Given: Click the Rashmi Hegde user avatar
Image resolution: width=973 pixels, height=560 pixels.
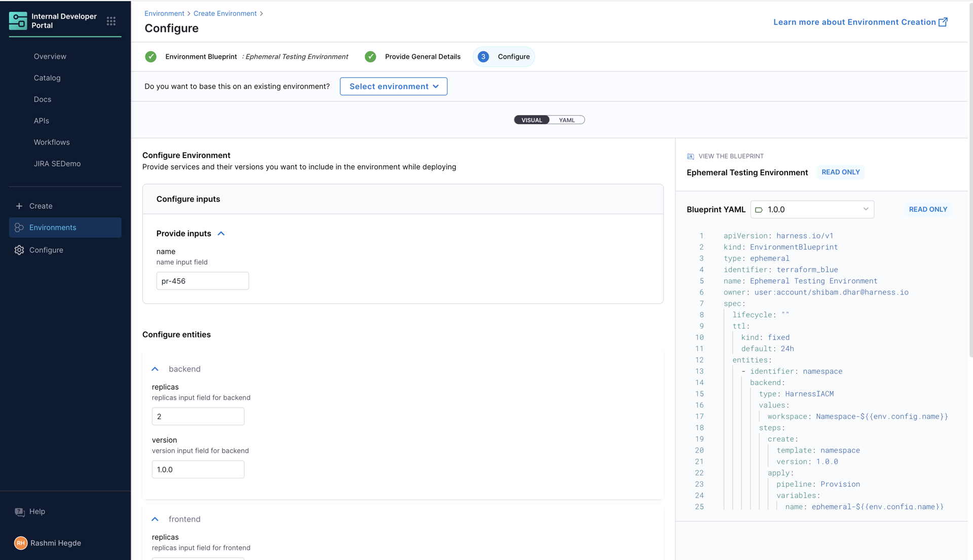Looking at the screenshot, I should tap(21, 543).
